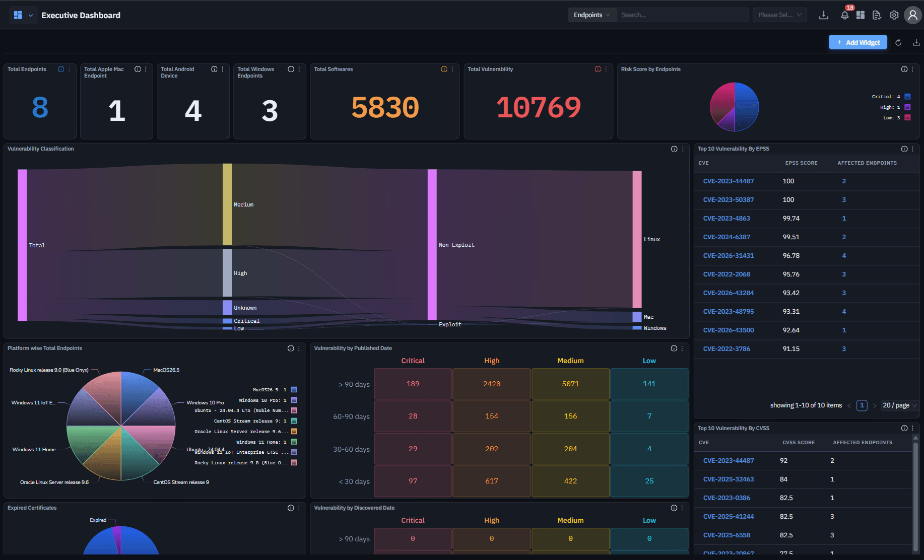Screen dimensions: 924x560
Task: Click the scrollbar in Top 10 CVSS table
Action: [915, 496]
